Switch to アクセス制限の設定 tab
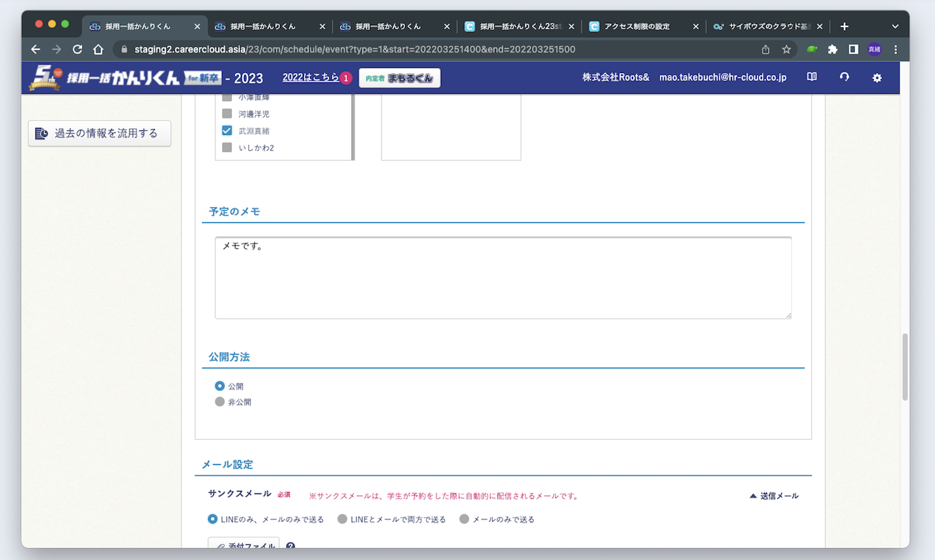 [636, 27]
